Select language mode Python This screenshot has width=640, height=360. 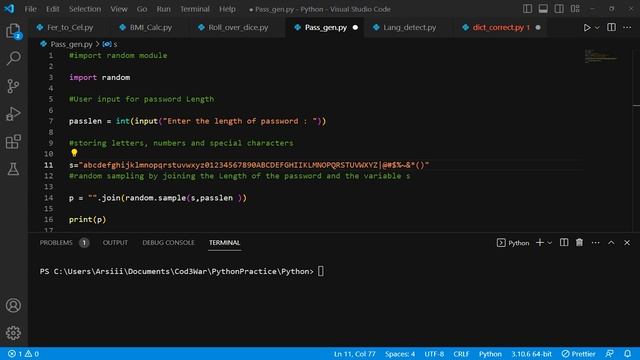pyautogui.click(x=490, y=353)
